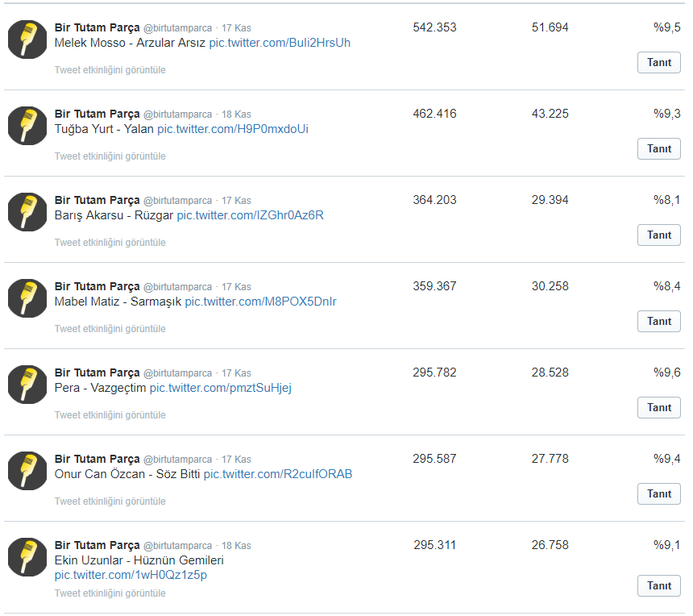Open pic.twitter.com/1wH0Qz1z5p link

[x=131, y=575]
